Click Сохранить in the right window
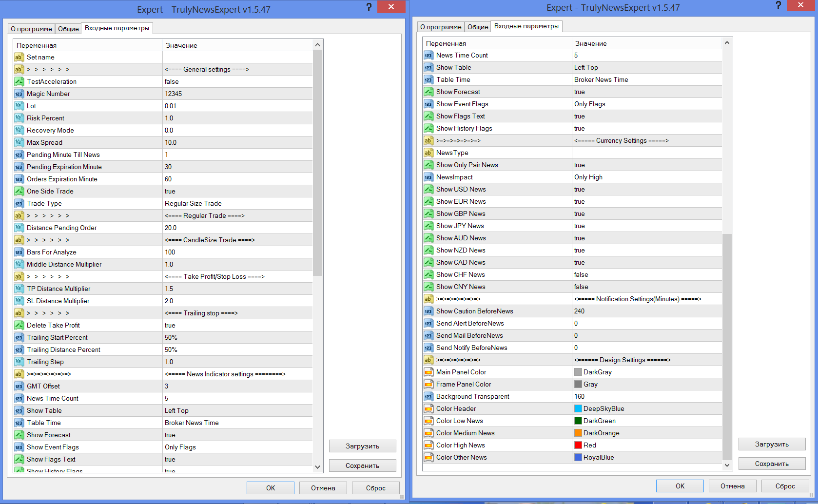 pyautogui.click(x=772, y=464)
